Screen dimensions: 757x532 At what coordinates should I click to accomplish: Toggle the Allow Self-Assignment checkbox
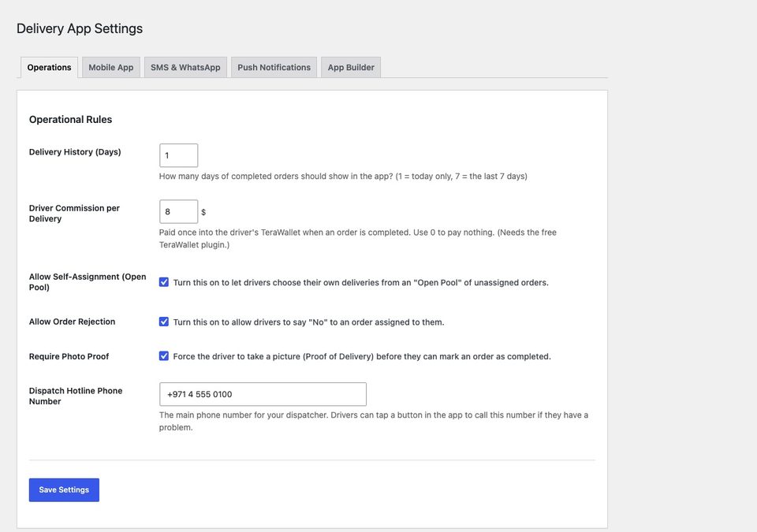[164, 282]
